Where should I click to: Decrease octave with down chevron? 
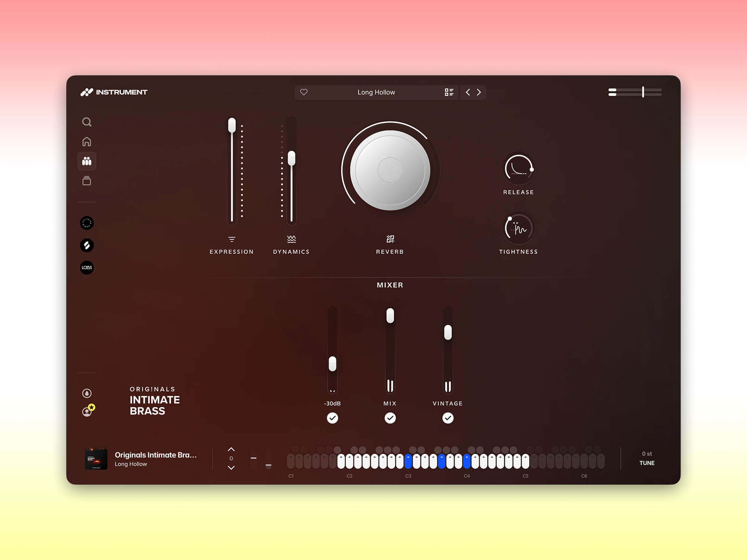tap(231, 467)
